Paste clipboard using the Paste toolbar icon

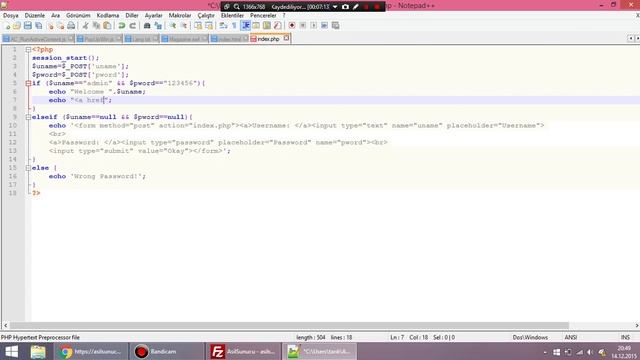(x=107, y=26)
